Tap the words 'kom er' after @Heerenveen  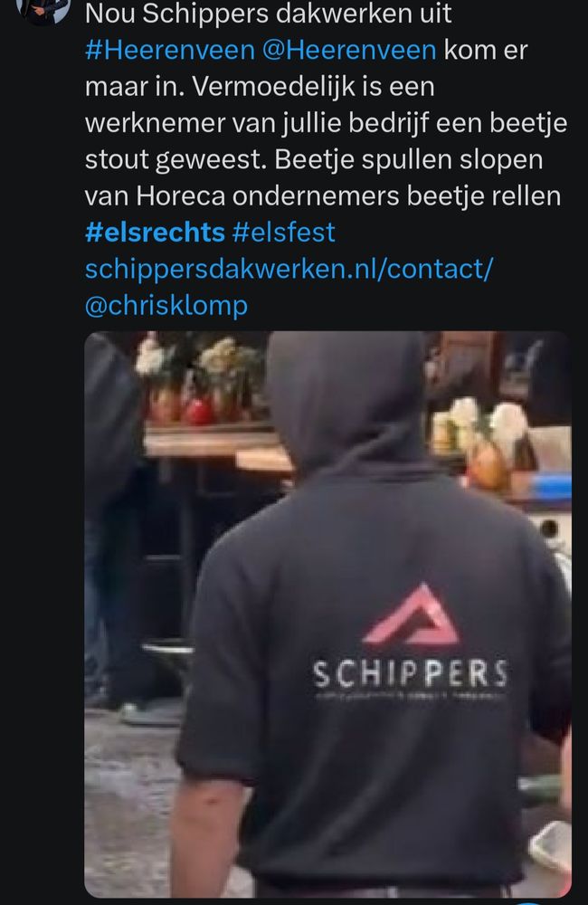485,50
